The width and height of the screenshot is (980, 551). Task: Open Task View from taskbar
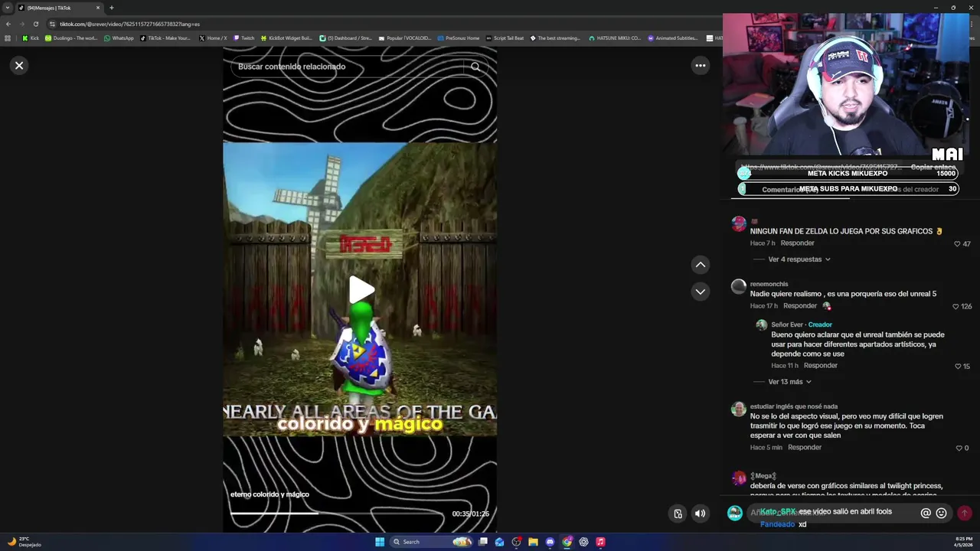pos(483,542)
